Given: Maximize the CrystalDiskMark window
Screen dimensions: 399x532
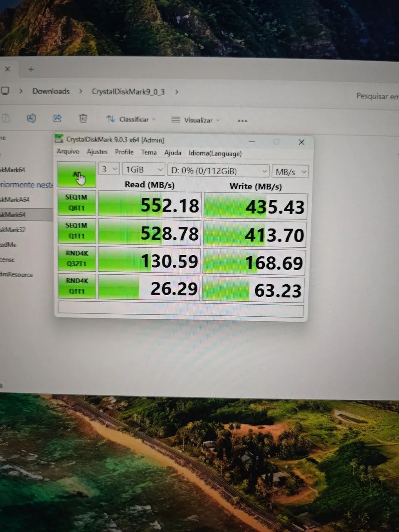Looking at the screenshot, I should tap(276, 142).
